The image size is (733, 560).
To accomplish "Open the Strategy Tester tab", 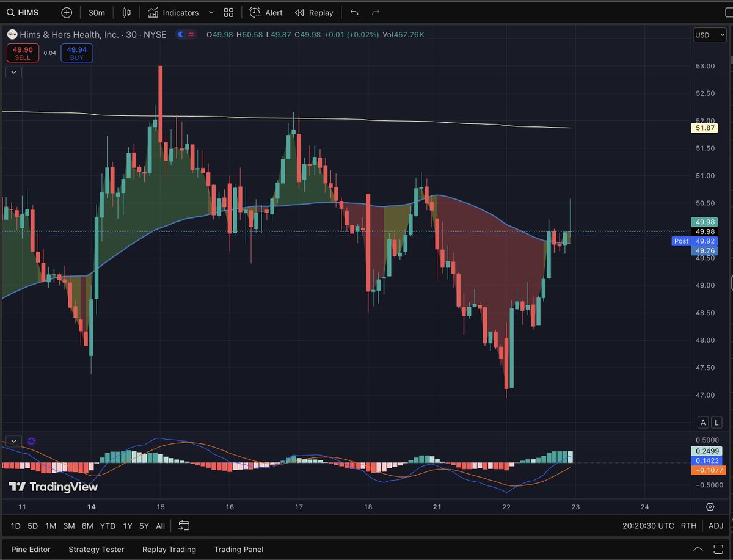I will click(97, 550).
